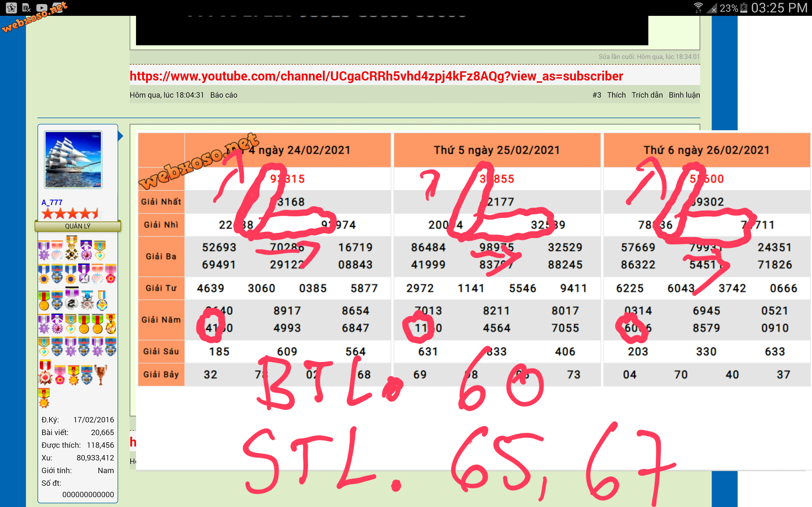Tap the battery indicator in status bar
The height and width of the screenshot is (507, 812).
click(x=743, y=7)
